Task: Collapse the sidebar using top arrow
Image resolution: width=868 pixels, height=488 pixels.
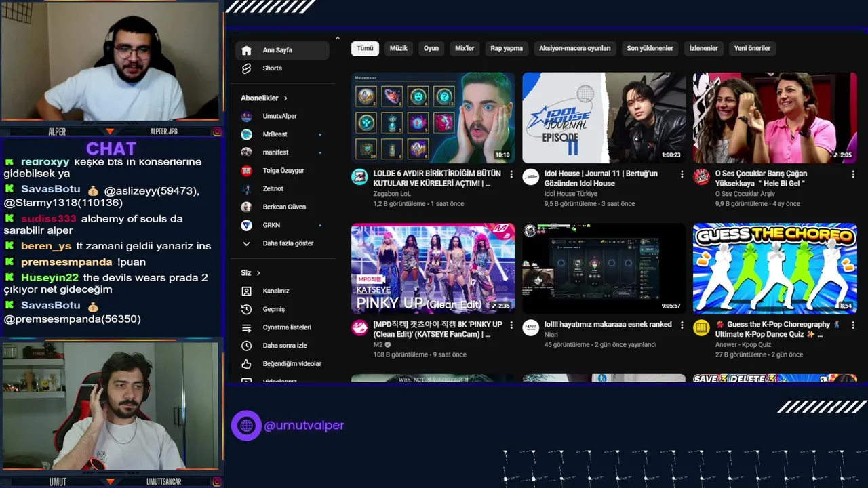Action: pyautogui.click(x=338, y=38)
